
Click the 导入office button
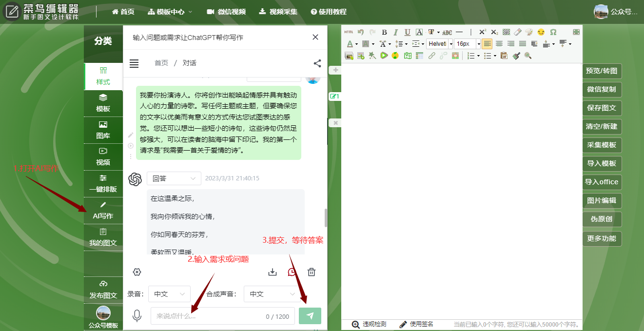point(602,182)
